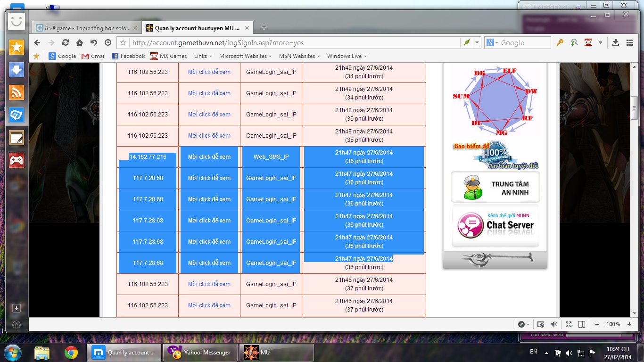
Task: Toggle split screen view icon
Action: (x=582, y=324)
